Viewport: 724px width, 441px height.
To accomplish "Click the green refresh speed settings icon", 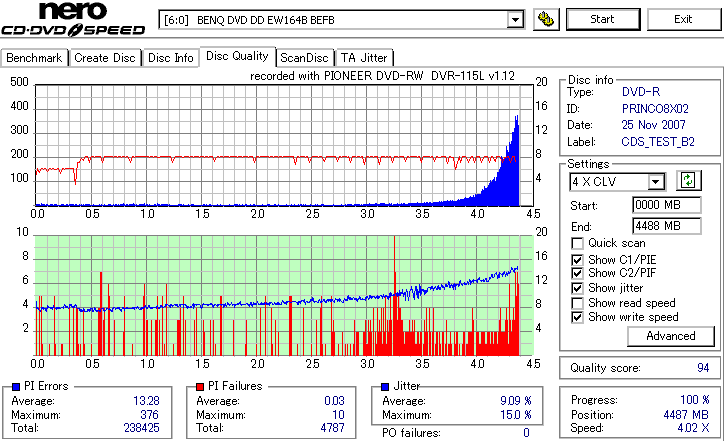I will (688, 180).
